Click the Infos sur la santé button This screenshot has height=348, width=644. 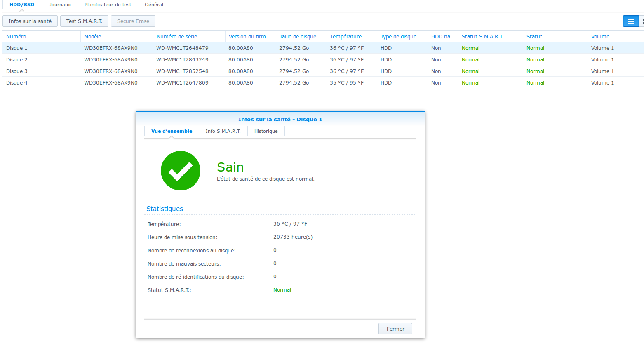point(30,21)
